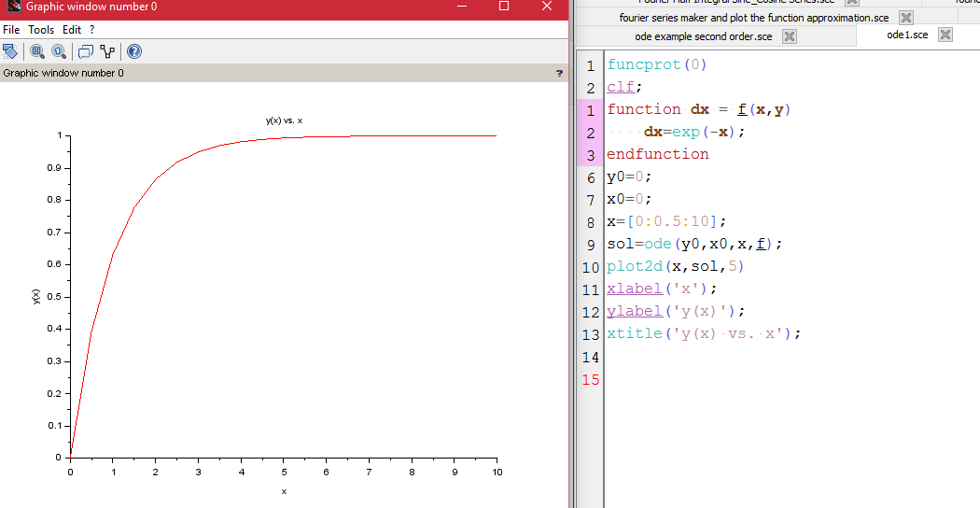Open help via blue question-mark icon

[x=134, y=51]
